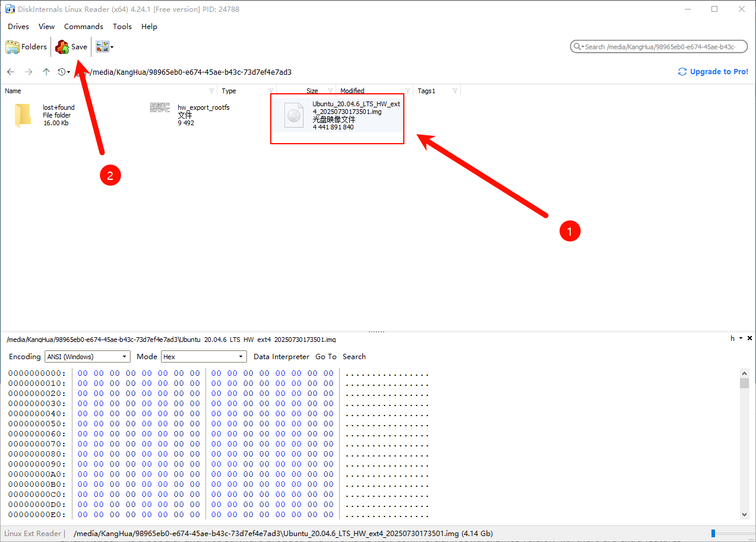Screen dimensions: 756x542
Task: Go up one directory level
Action: point(46,72)
